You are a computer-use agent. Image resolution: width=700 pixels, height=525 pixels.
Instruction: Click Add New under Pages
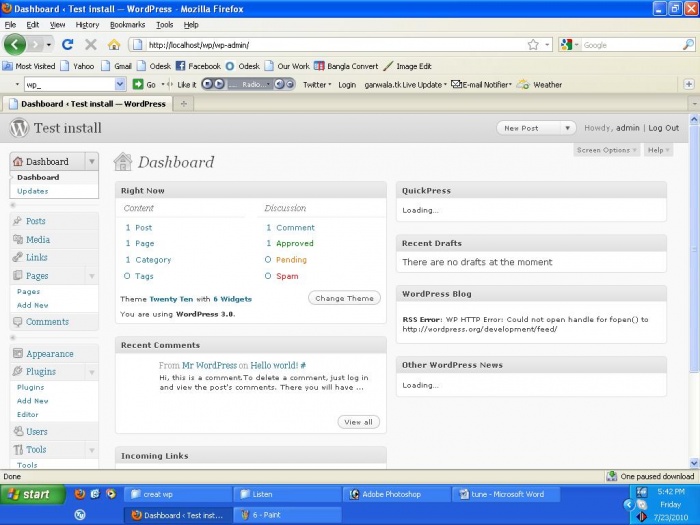(33, 305)
